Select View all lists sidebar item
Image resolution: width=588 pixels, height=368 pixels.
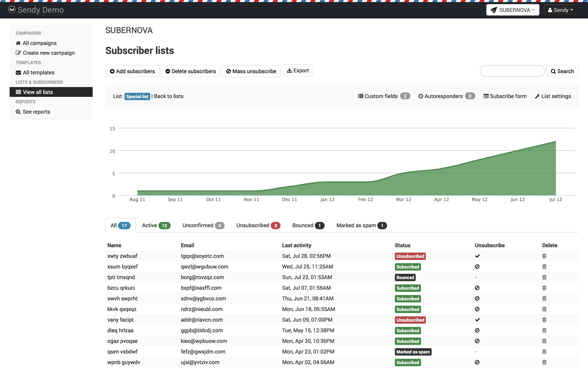[x=51, y=92]
